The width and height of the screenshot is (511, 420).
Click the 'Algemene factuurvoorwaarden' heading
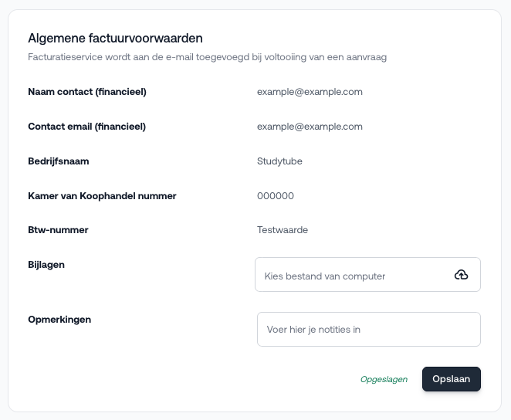pos(115,38)
